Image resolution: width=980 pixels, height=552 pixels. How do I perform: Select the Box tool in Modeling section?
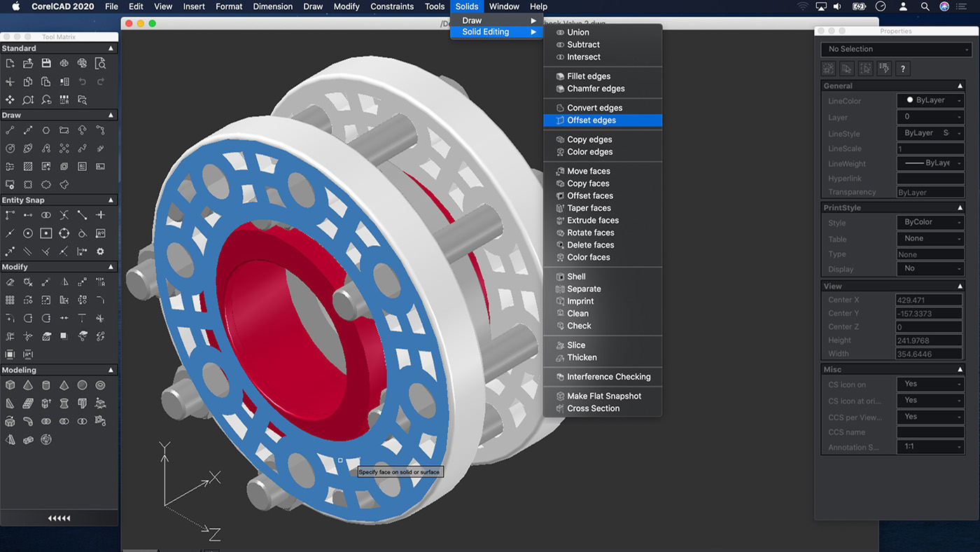[x=10, y=385]
